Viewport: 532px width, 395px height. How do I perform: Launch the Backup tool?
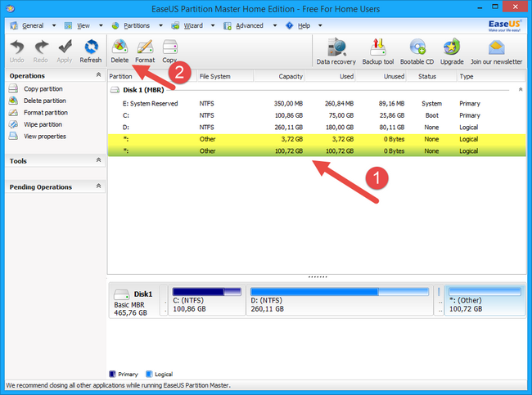[x=377, y=51]
